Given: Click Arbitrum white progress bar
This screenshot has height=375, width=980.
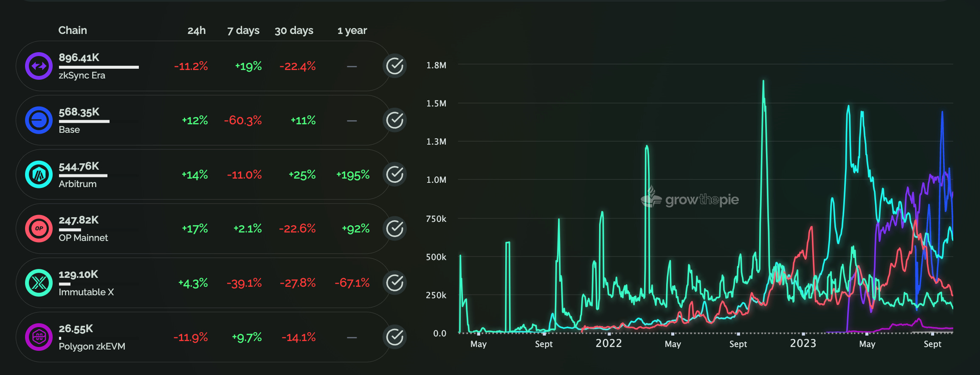Looking at the screenshot, I should pyautogui.click(x=83, y=176).
